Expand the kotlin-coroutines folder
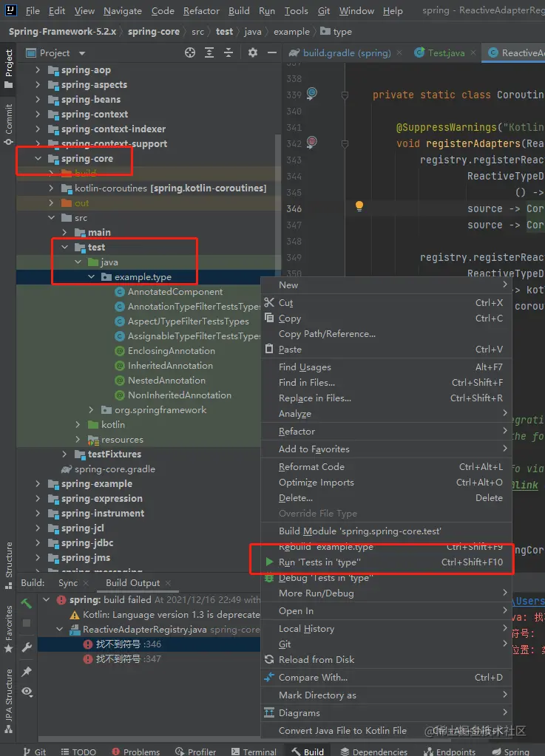The image size is (545, 756). pos(52,188)
